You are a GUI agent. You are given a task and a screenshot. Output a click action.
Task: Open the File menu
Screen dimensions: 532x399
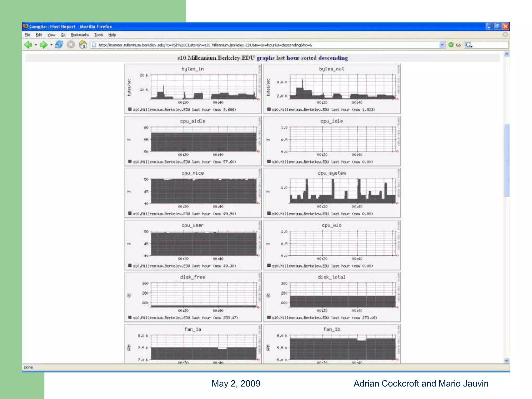(x=27, y=35)
